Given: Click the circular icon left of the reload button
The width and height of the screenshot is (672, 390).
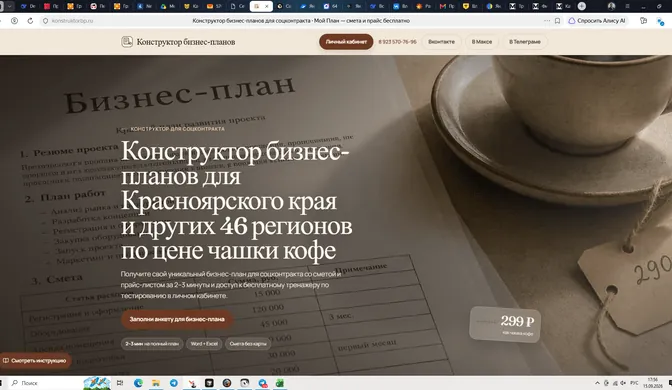Looking at the screenshot, I should pyautogui.click(x=14, y=21).
